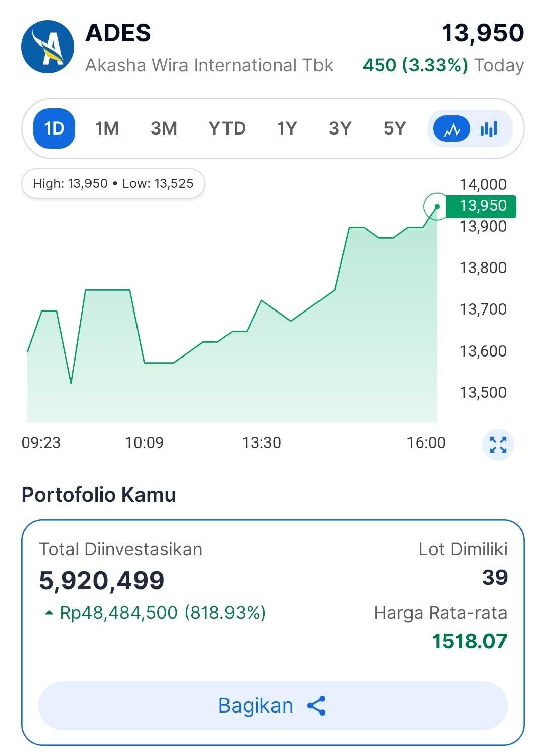Tap the ADES ticker title
Screen dimensions: 546x756
[118, 33]
